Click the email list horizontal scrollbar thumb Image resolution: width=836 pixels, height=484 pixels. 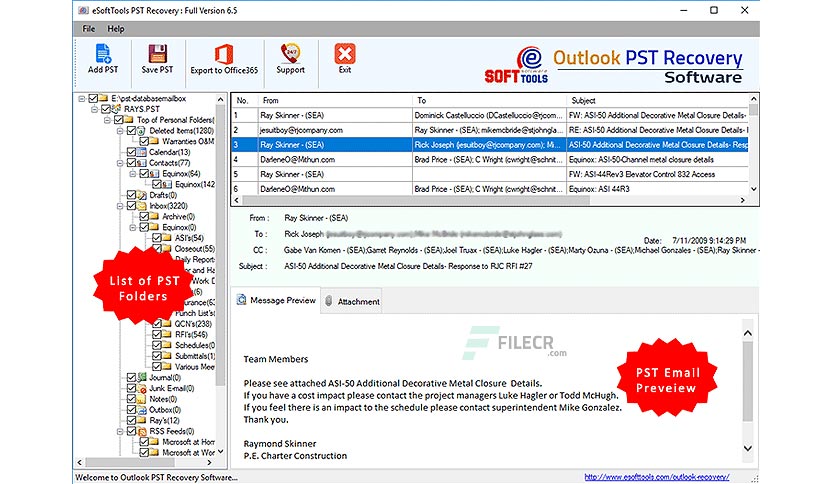coord(416,200)
